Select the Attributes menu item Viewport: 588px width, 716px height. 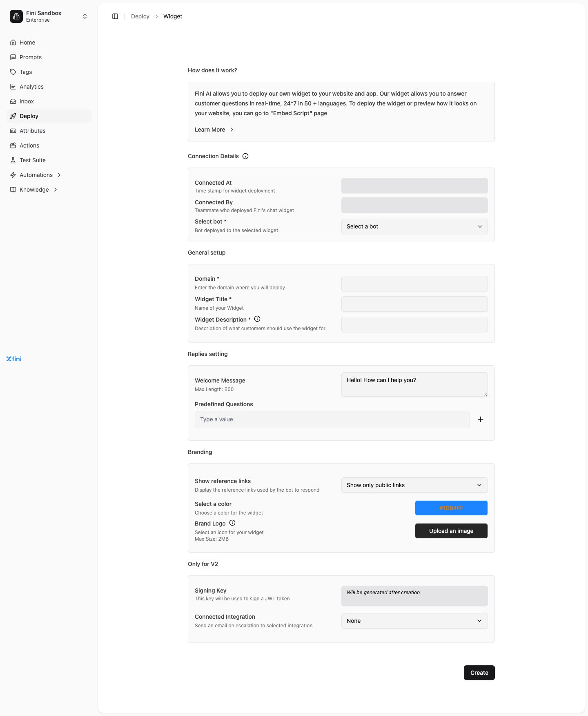click(x=49, y=131)
